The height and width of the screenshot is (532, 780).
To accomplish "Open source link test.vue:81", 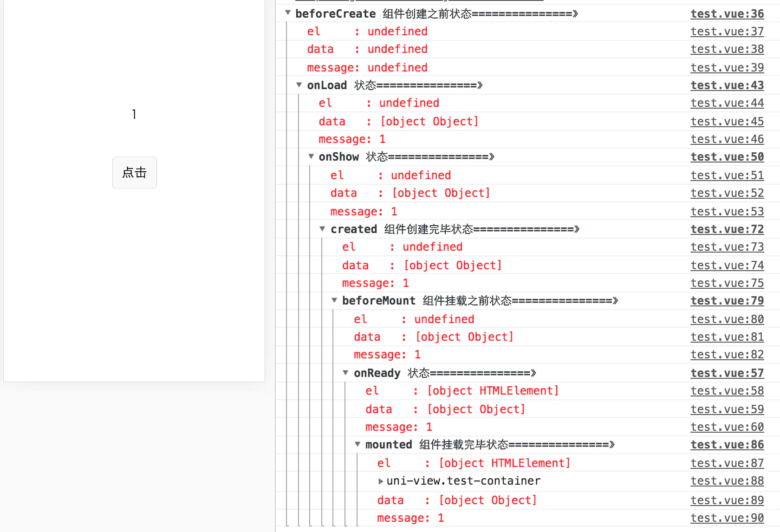I will (727, 337).
